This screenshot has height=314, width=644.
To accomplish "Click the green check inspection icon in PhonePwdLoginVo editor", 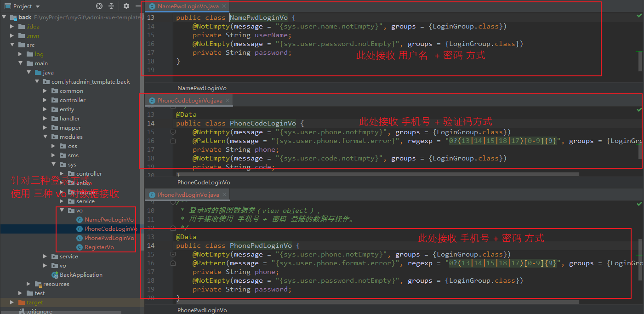I will point(639,204).
